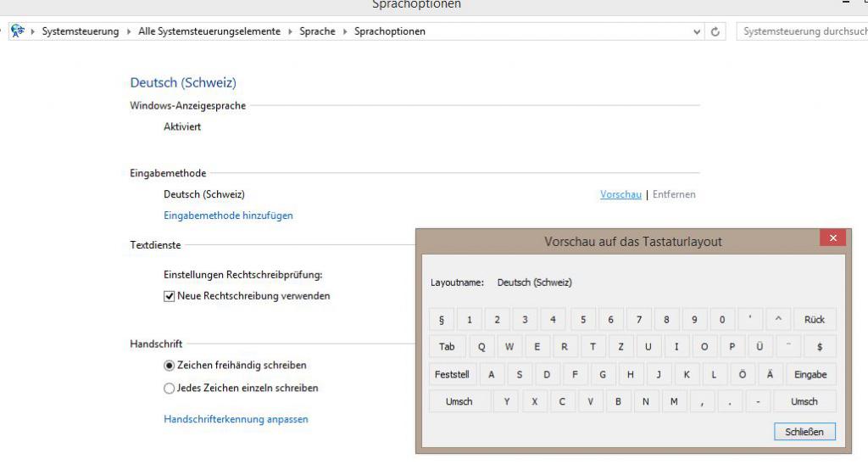Click Deutsch (Schweiz) under Eingabemethode
Viewport: 868px width, 470px height.
[204, 194]
